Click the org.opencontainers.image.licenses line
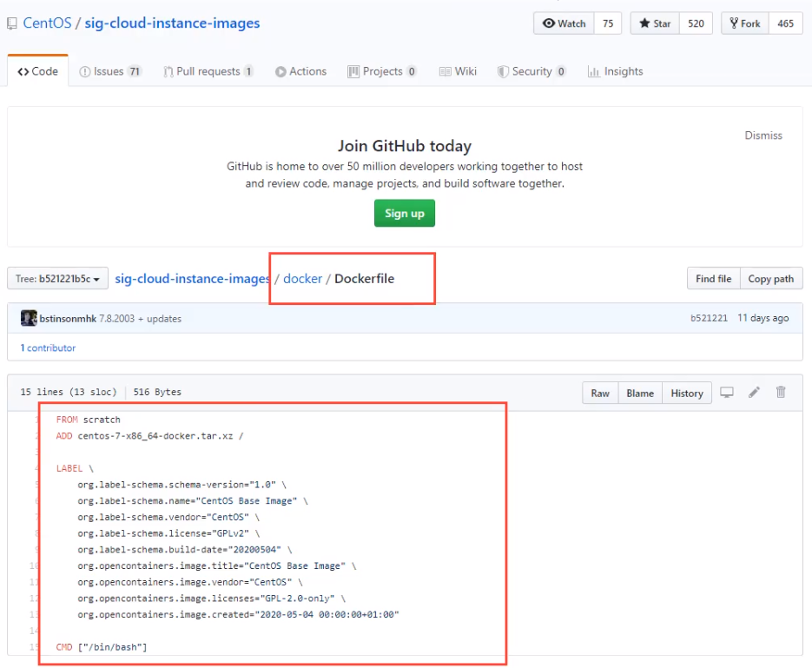Screen dimensions: 812x668 pos(212,599)
